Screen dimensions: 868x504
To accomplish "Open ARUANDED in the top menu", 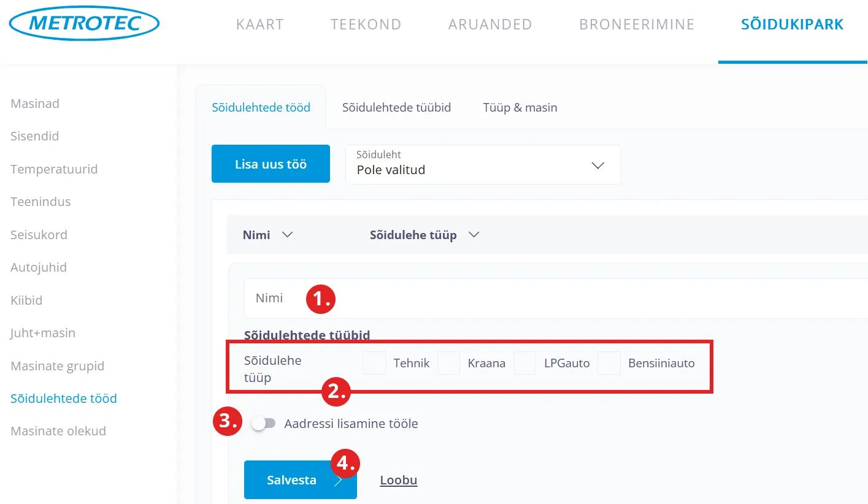I will [490, 25].
